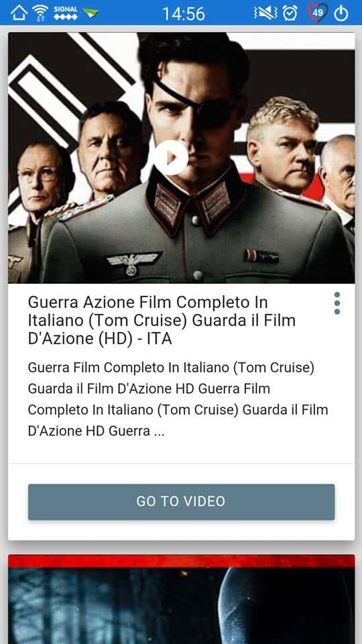Tap the muted vibration icon
The image size is (362, 644).
tap(265, 13)
